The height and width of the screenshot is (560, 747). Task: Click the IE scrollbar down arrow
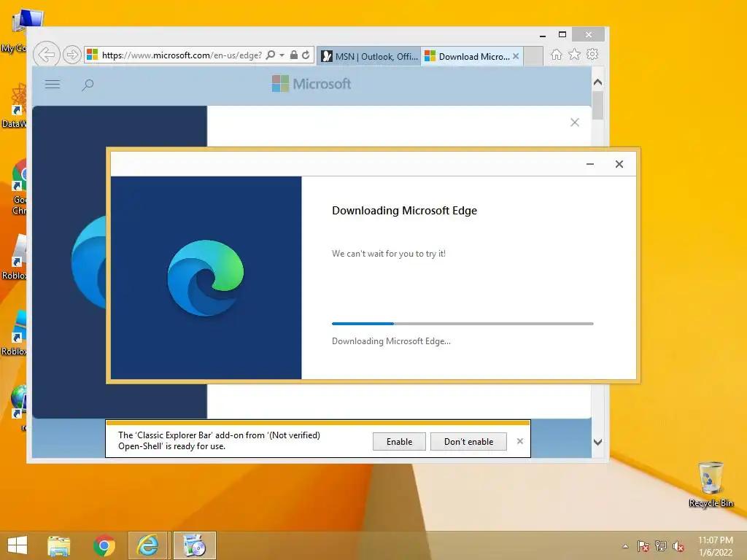pos(598,442)
